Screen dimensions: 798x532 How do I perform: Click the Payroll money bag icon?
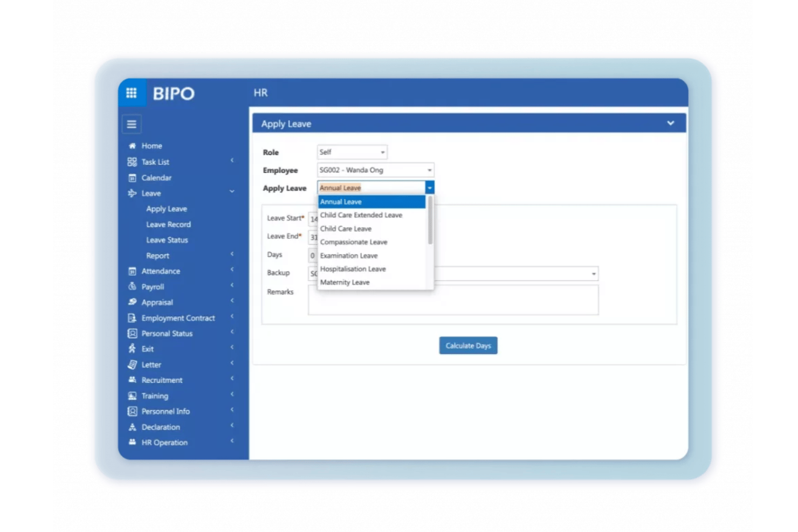132,286
